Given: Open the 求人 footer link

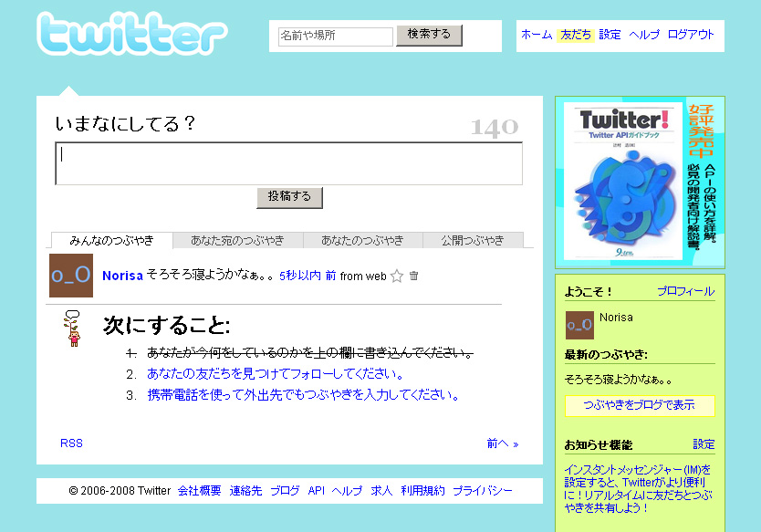Looking at the screenshot, I should point(381,491).
